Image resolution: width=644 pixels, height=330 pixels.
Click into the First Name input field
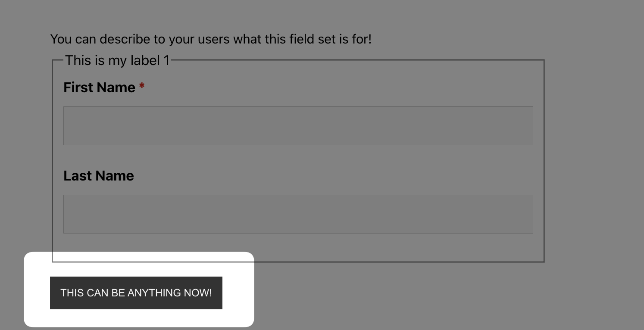click(x=298, y=126)
